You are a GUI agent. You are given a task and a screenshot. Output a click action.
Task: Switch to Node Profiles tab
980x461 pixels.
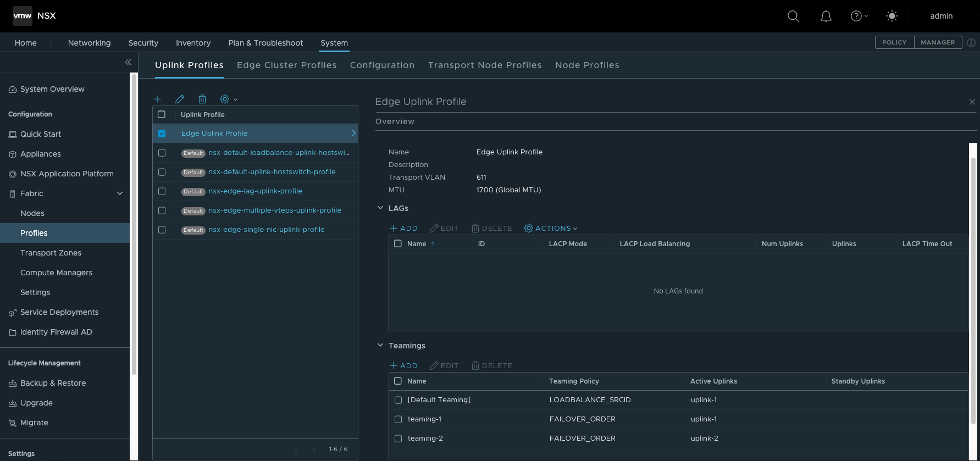pos(587,65)
